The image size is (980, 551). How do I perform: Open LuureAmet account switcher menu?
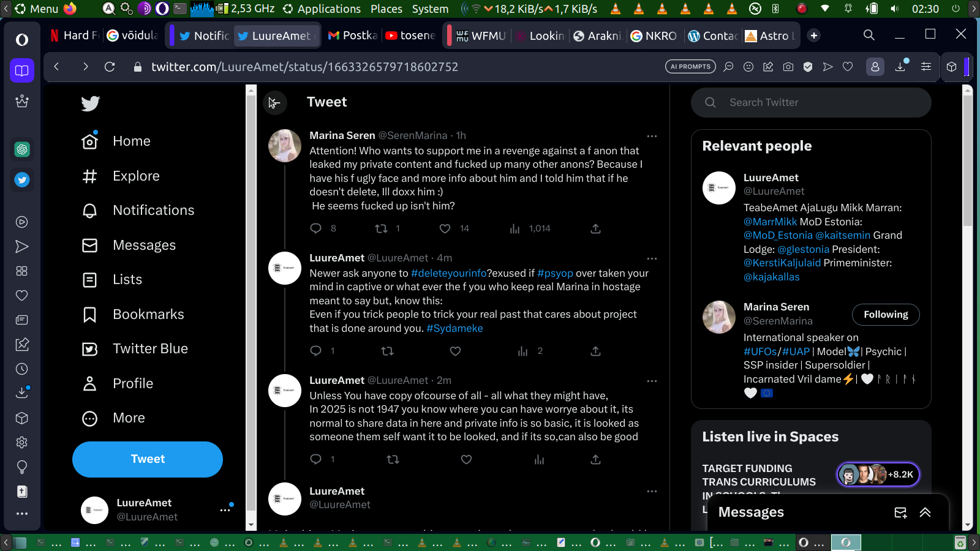(225, 510)
